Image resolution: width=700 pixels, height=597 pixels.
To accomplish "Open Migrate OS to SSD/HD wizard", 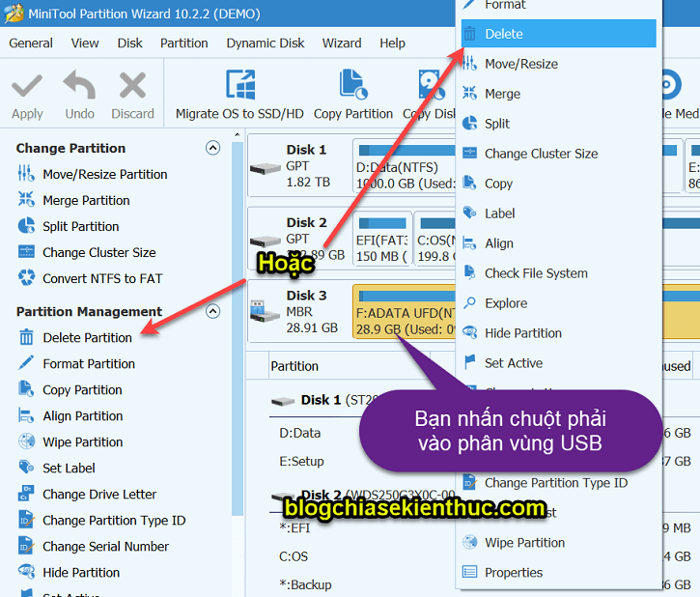I will click(239, 95).
